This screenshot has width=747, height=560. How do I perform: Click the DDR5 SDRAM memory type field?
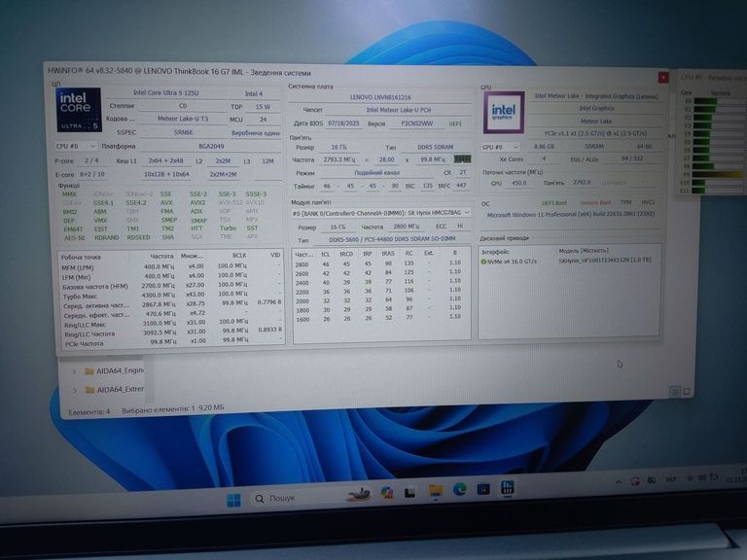(x=436, y=147)
